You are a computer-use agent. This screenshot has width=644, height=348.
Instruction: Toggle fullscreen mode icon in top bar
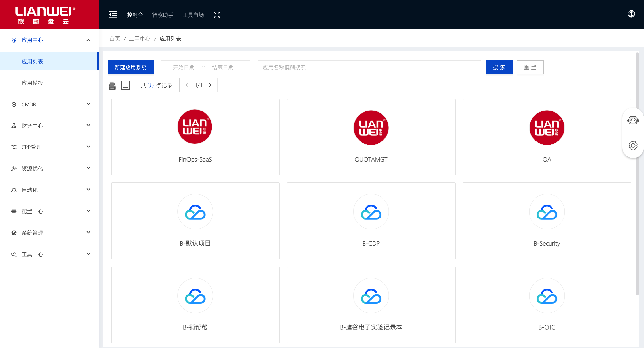click(x=217, y=15)
